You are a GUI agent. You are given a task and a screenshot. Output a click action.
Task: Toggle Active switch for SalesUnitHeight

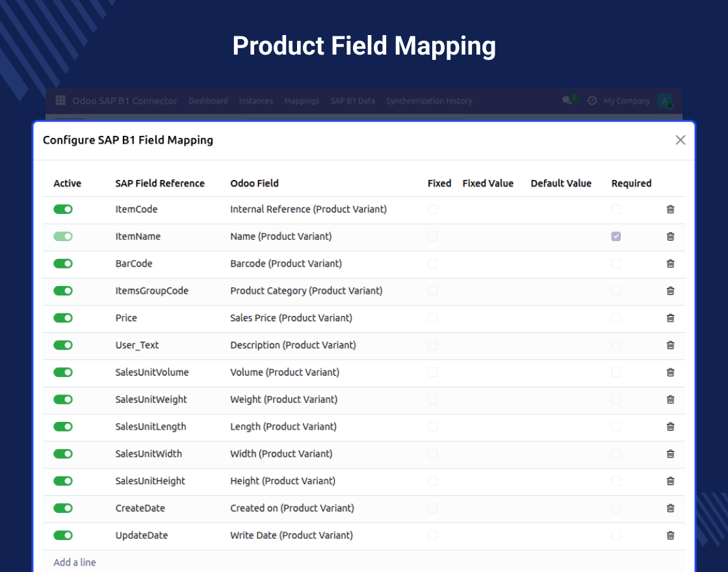[63, 481]
